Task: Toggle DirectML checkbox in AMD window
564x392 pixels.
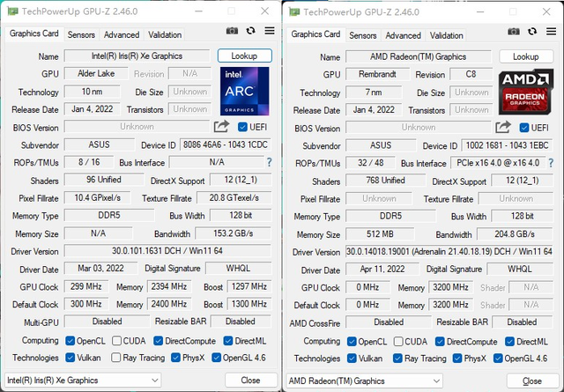Action: click(x=509, y=341)
